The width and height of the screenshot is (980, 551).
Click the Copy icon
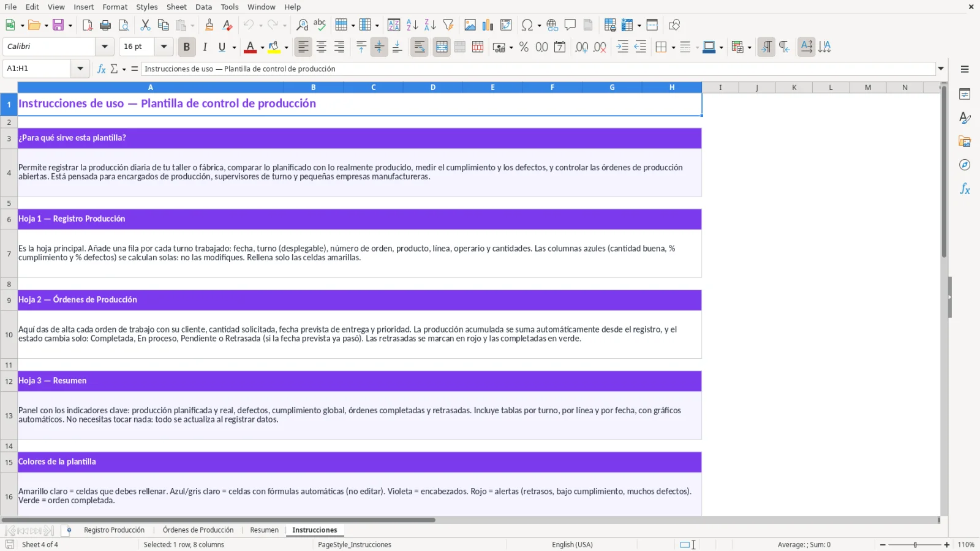point(163,25)
